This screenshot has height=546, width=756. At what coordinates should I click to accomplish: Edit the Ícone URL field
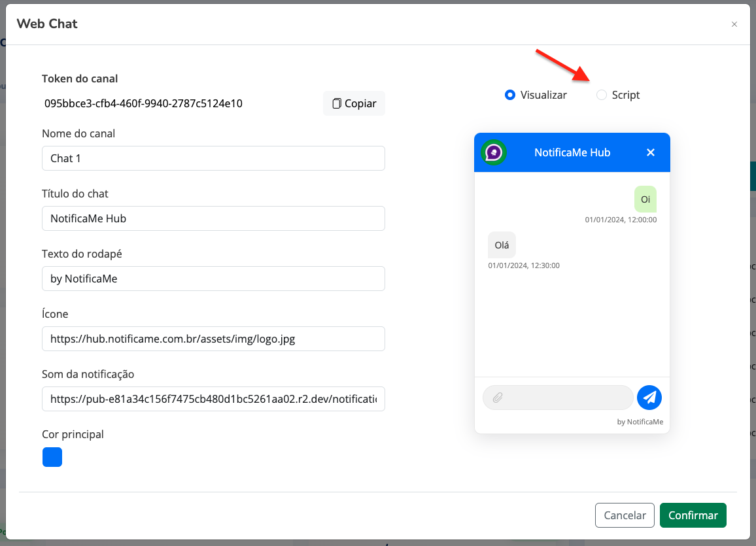213,339
